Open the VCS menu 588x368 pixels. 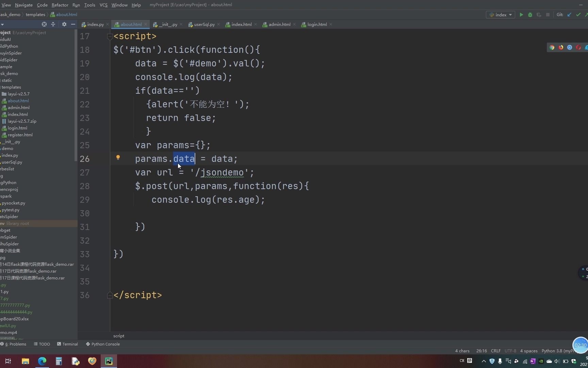pos(103,5)
